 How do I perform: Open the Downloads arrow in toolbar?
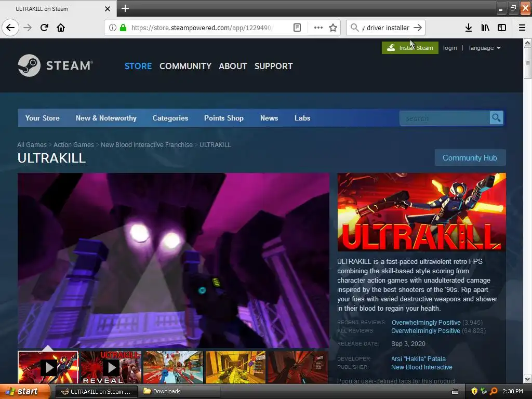click(469, 28)
